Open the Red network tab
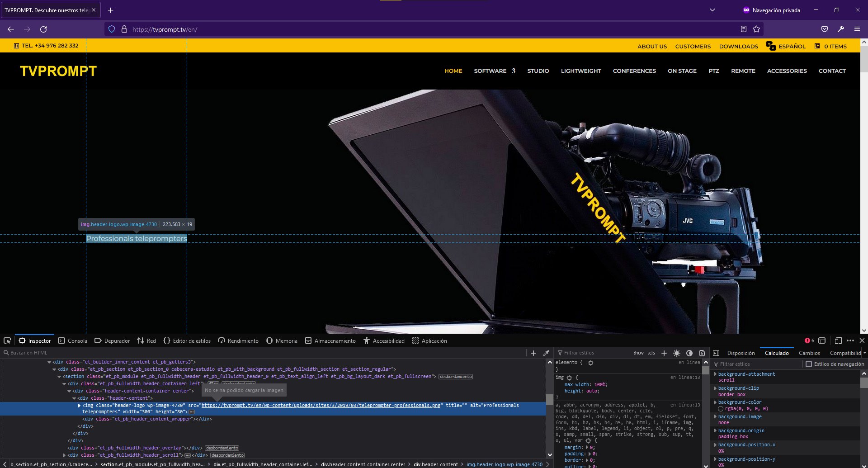This screenshot has width=868, height=468. point(146,340)
